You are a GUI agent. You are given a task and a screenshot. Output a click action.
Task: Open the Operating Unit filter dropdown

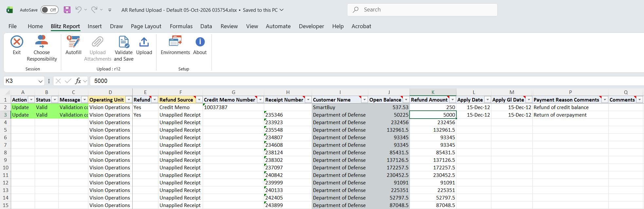coord(129,100)
